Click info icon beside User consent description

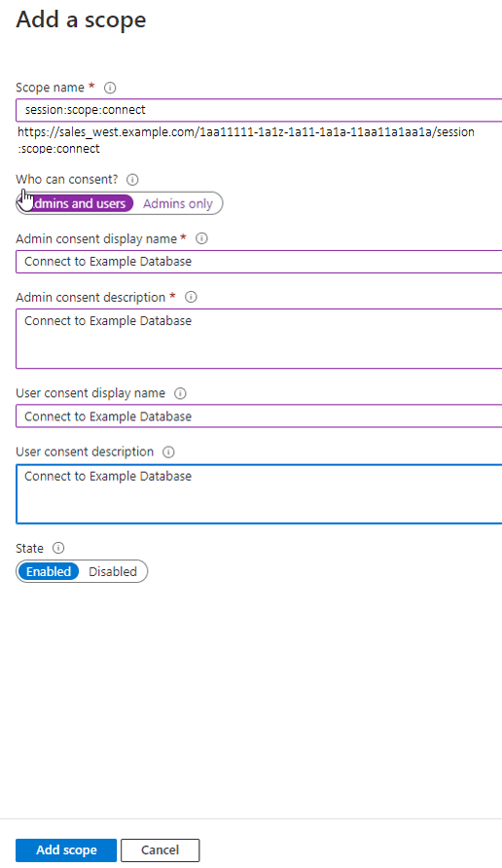(x=169, y=452)
